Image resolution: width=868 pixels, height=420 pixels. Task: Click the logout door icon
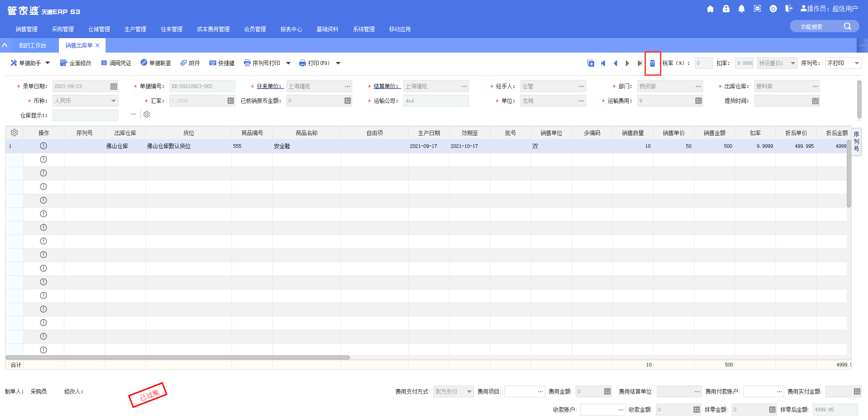pos(789,9)
